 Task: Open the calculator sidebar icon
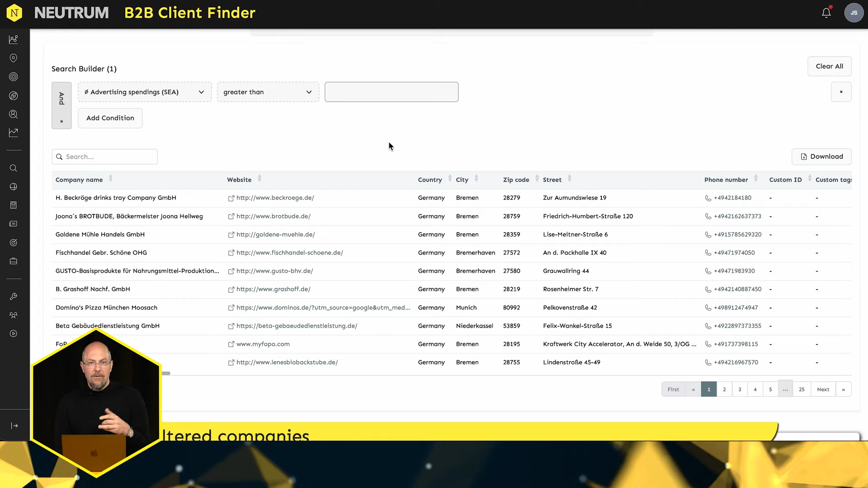pyautogui.click(x=14, y=205)
